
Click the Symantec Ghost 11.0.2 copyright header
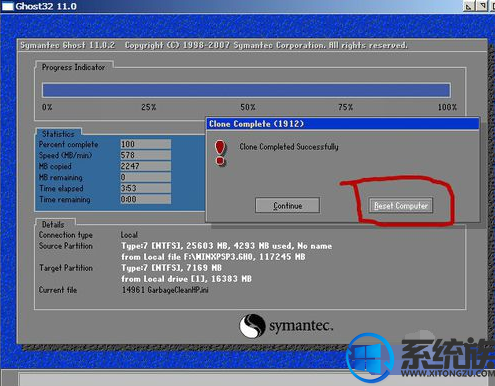[214, 45]
